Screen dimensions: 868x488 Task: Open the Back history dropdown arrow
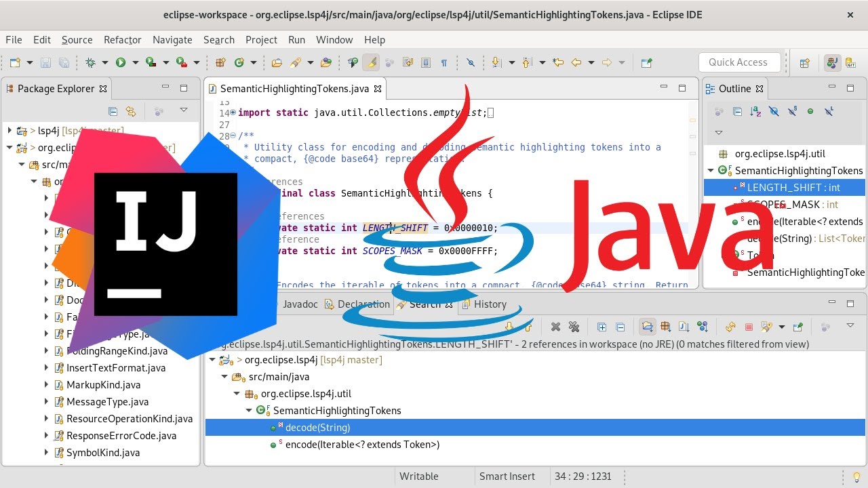pos(591,62)
